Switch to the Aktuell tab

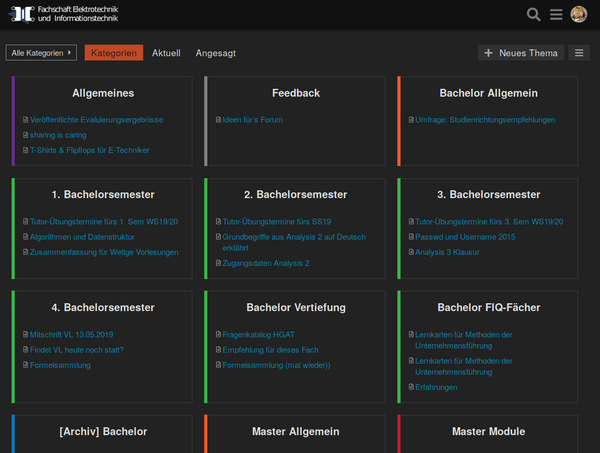(166, 53)
